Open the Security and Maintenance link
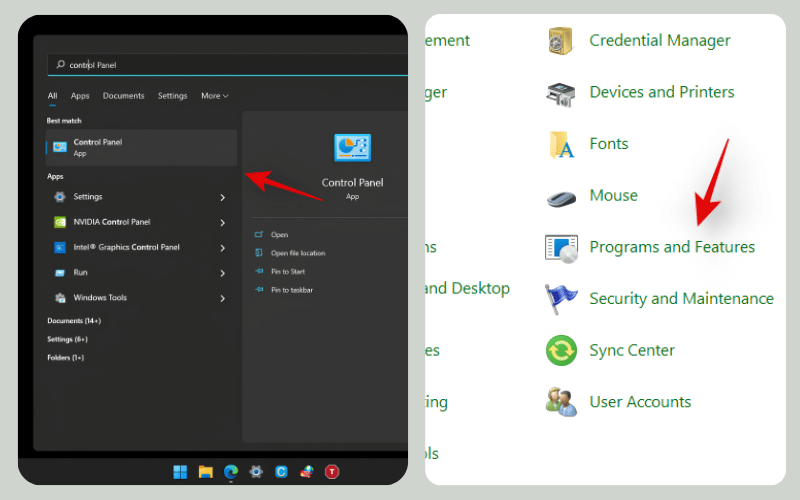Image resolution: width=800 pixels, height=500 pixels. coord(681,298)
